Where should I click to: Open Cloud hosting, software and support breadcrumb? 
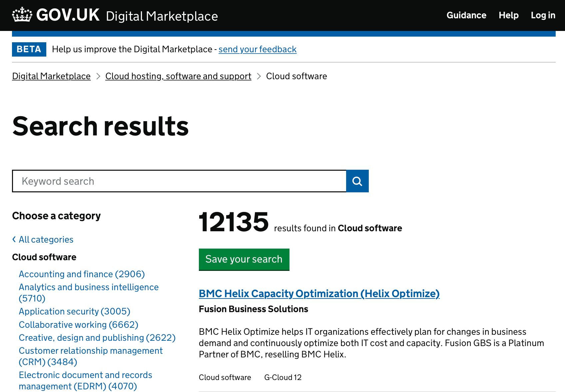point(178,76)
